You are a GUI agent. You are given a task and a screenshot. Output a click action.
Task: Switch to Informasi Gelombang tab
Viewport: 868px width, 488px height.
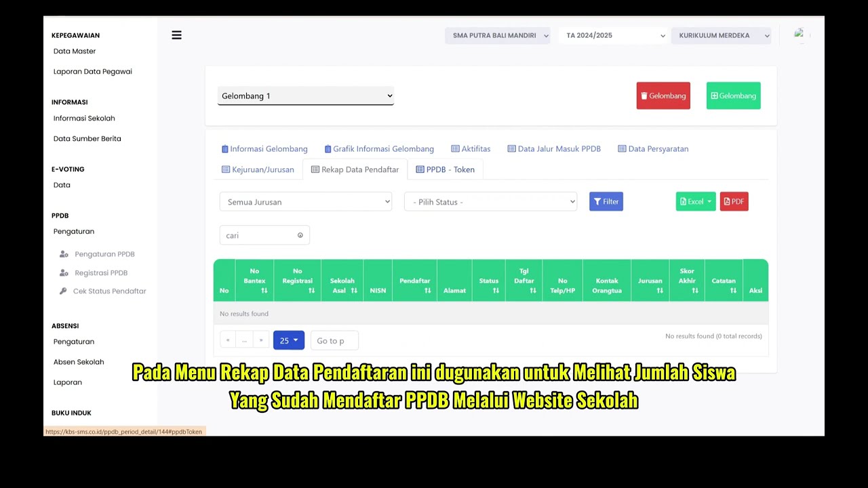264,148
